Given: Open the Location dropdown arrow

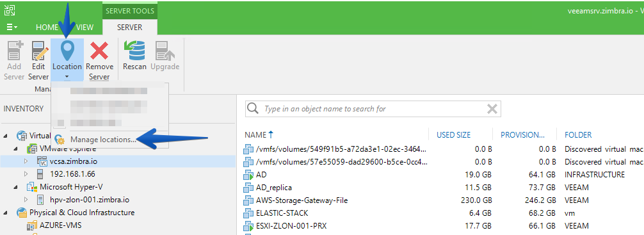Looking at the screenshot, I should coord(67,77).
